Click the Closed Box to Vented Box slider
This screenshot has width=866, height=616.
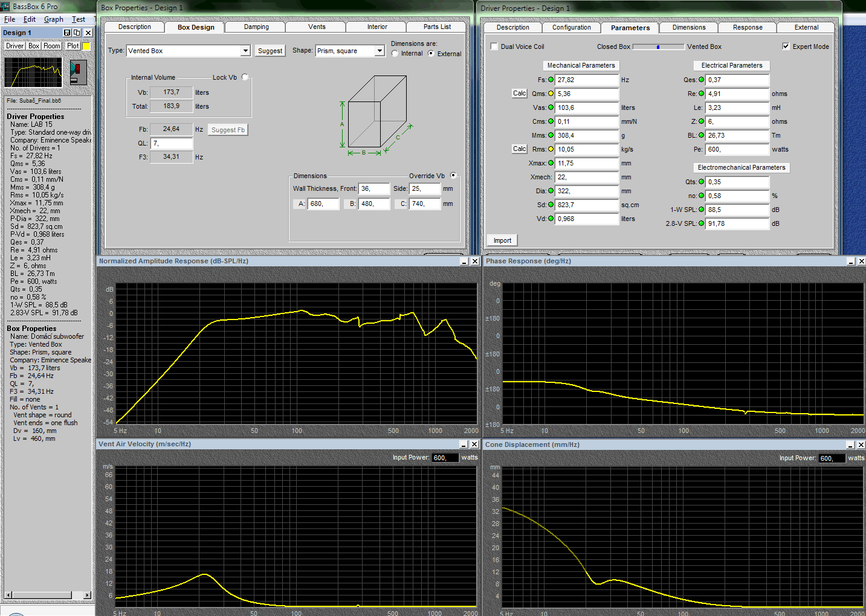point(658,47)
